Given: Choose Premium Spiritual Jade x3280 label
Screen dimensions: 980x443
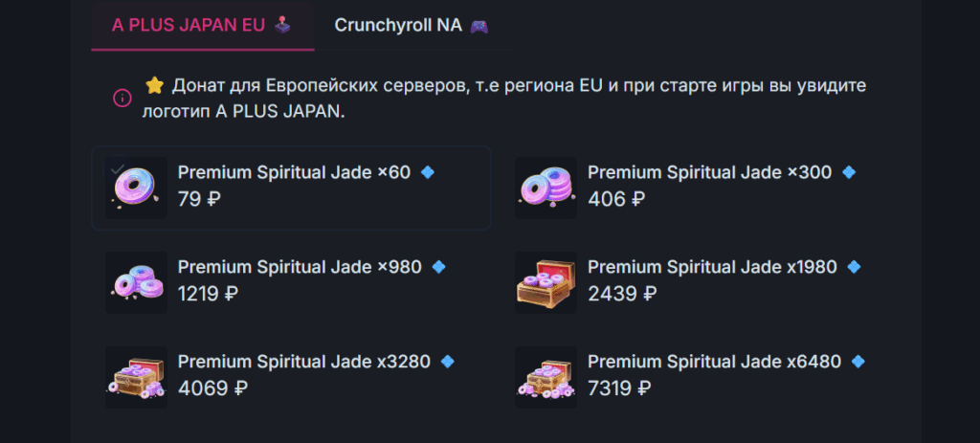Looking at the screenshot, I should click(x=303, y=362).
